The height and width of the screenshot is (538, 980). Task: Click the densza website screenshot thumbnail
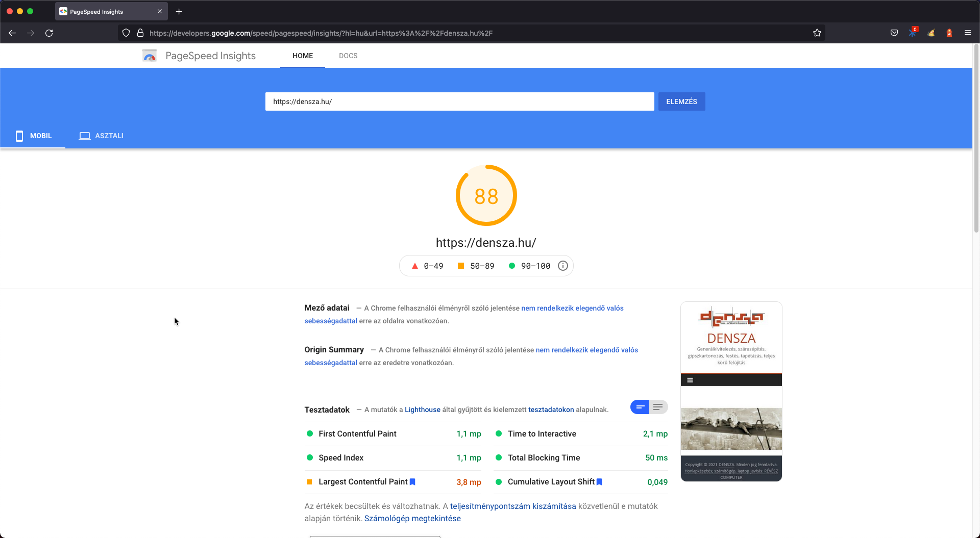click(731, 391)
